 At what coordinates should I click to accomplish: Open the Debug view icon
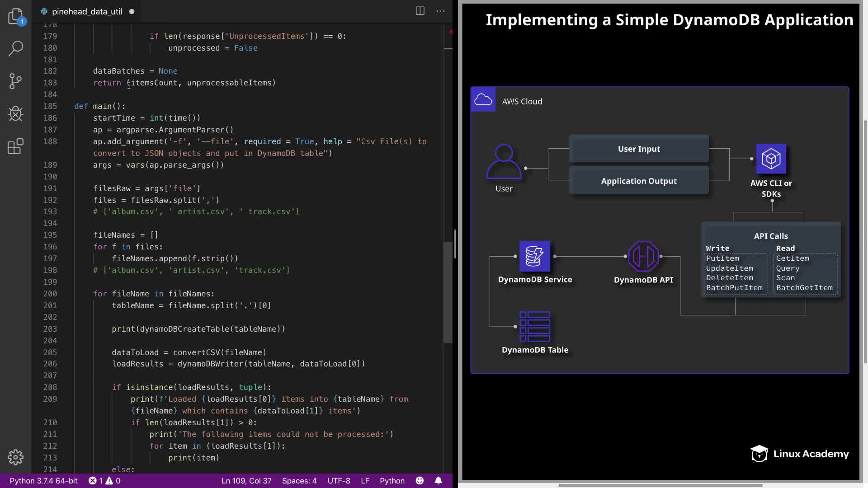[15, 114]
